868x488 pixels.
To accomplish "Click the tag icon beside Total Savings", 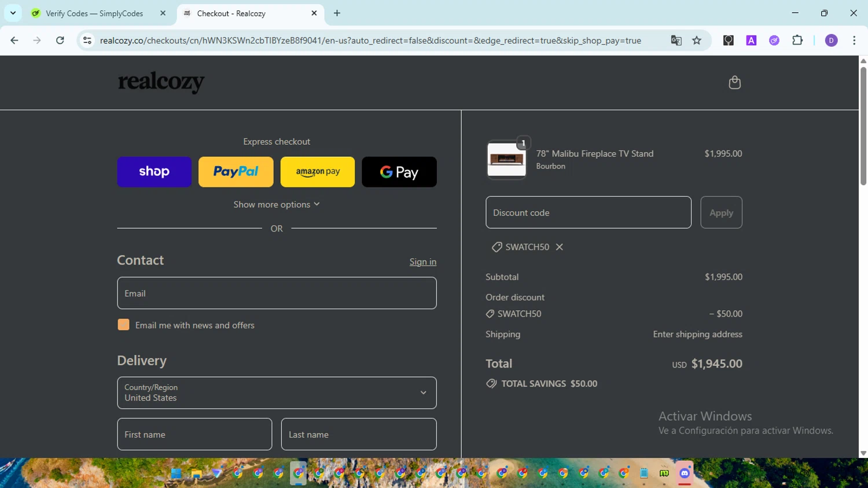I will pyautogui.click(x=491, y=383).
